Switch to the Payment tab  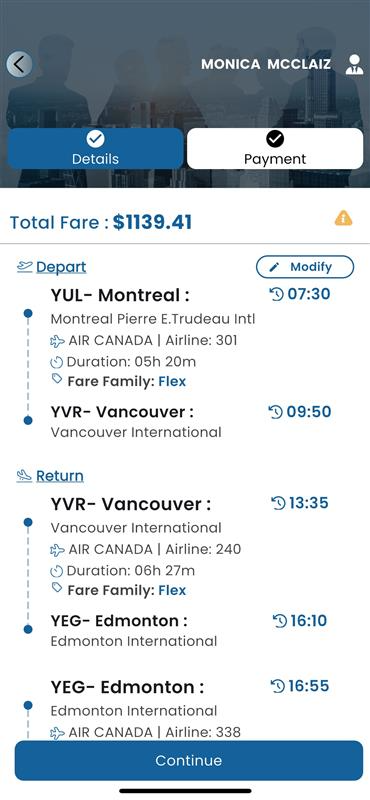point(275,148)
